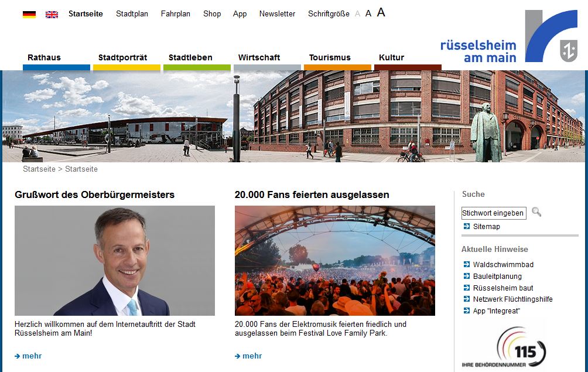Click the Rüsselsheim am Main logo

click(509, 36)
